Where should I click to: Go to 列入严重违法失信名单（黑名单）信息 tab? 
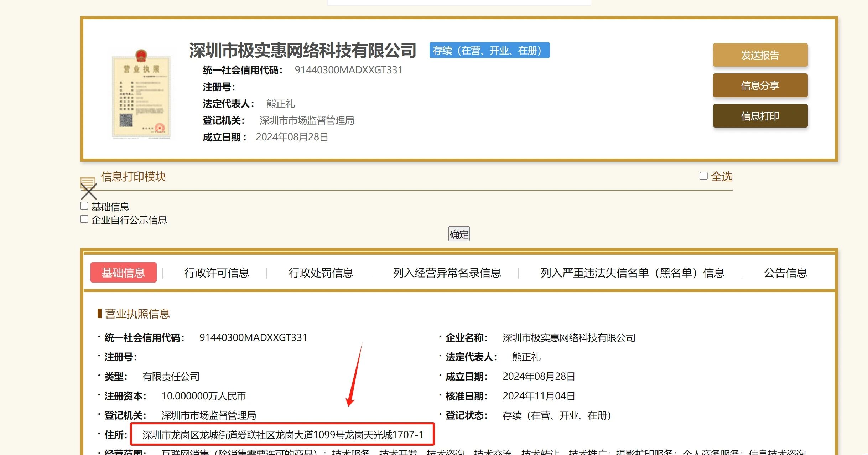tap(632, 273)
